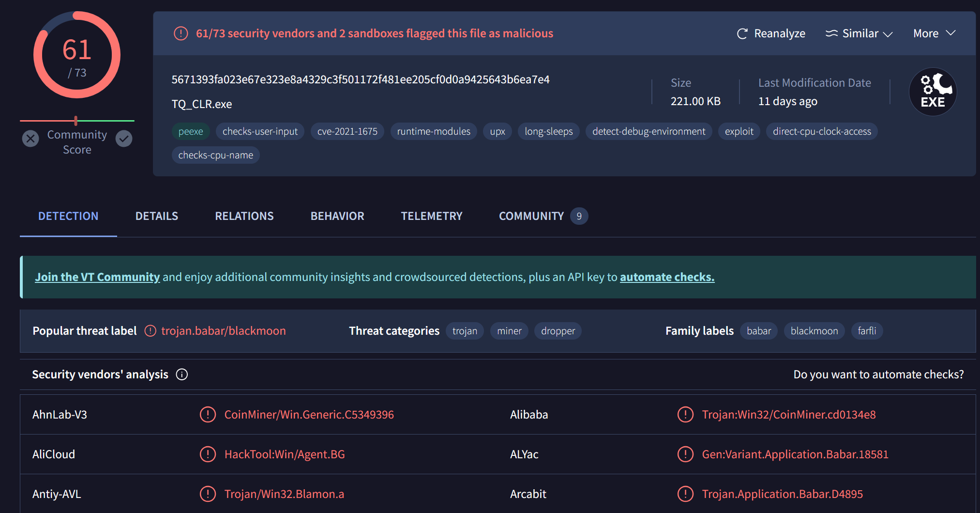
Task: Select the direct-cpu-clock-access tag
Action: pyautogui.click(x=822, y=131)
